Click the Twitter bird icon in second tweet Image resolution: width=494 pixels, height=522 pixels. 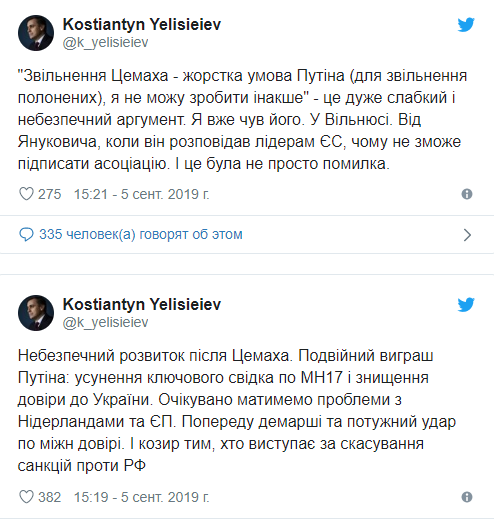tap(466, 305)
